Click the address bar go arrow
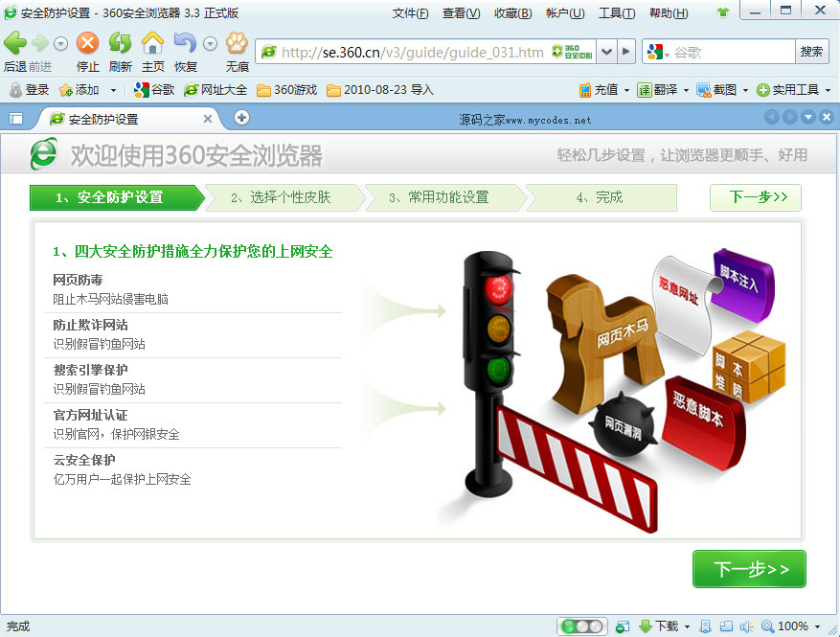The width and height of the screenshot is (840, 637). (x=625, y=52)
